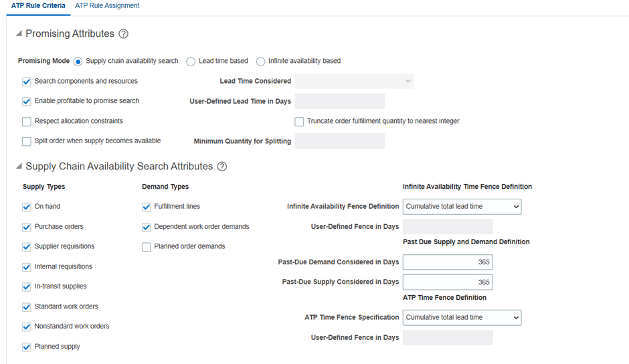Enable Respect allocation constraints
The image size is (629, 364).
click(27, 121)
